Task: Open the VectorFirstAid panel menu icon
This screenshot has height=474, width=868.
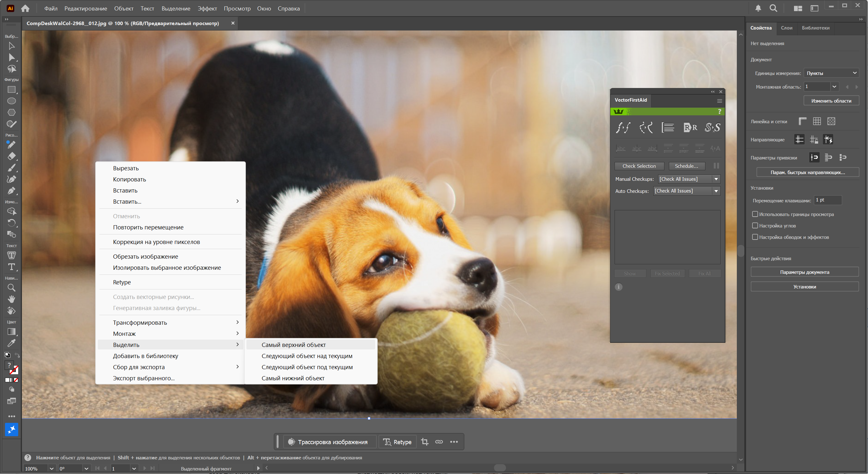Action: [719, 101]
